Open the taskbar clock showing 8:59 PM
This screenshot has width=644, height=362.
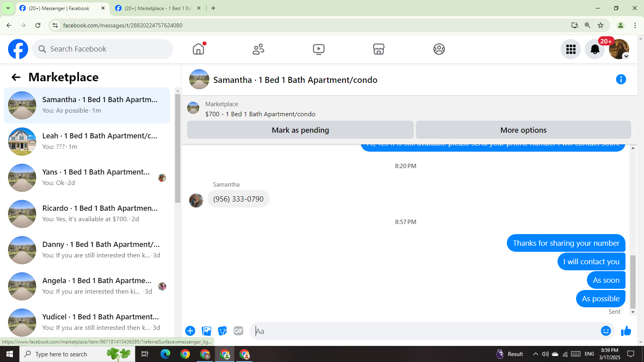coord(610,354)
